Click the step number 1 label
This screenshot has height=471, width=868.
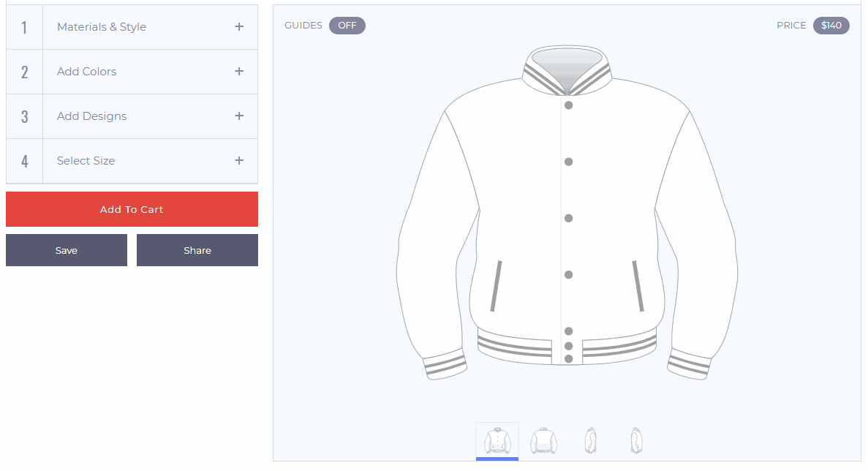coord(24,27)
